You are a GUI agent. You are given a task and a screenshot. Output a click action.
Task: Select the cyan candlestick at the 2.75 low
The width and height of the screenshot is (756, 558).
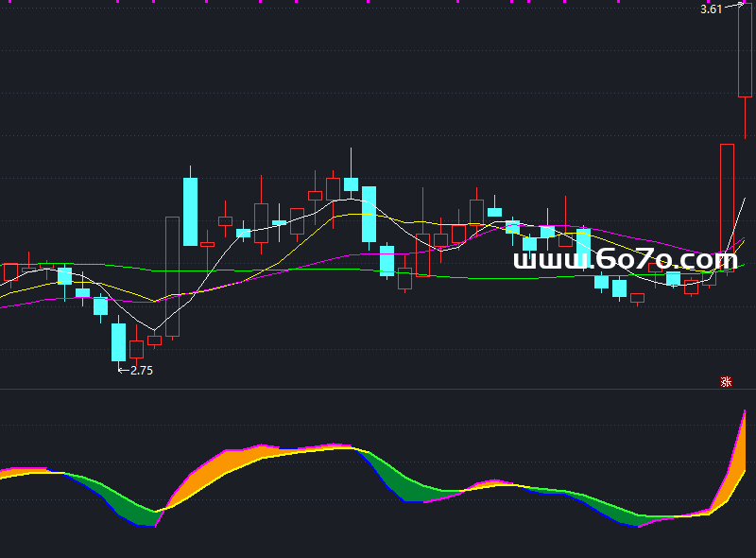(x=119, y=342)
